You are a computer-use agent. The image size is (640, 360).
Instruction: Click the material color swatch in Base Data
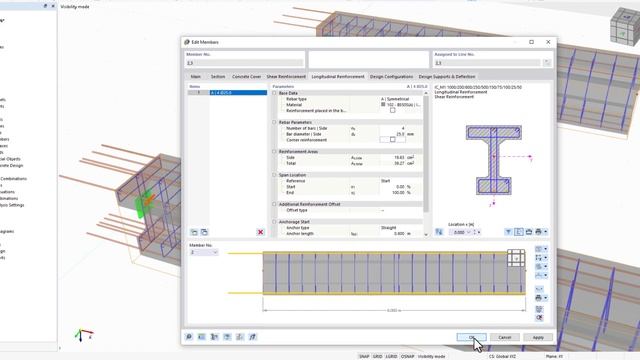click(x=383, y=104)
